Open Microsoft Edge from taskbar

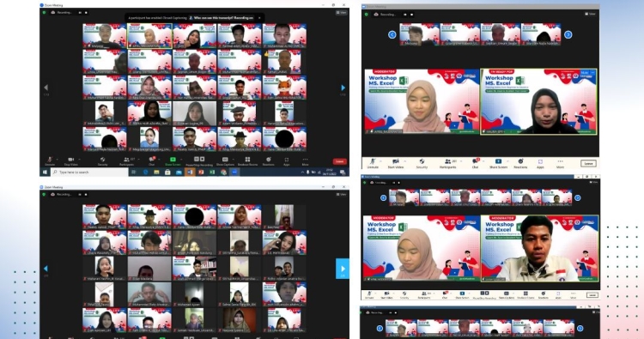pyautogui.click(x=145, y=172)
